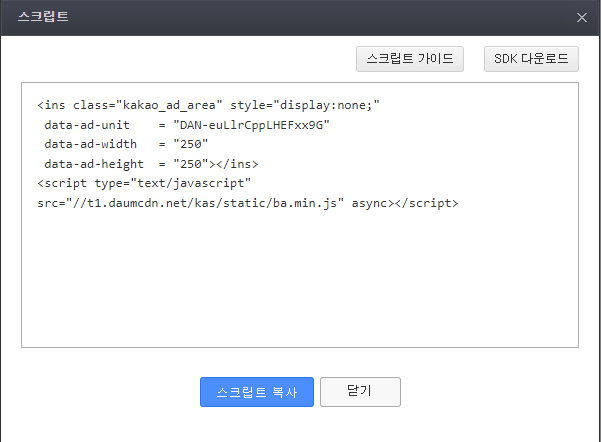The height and width of the screenshot is (442, 601).
Task: Click the 닫기 button
Action: (x=360, y=392)
